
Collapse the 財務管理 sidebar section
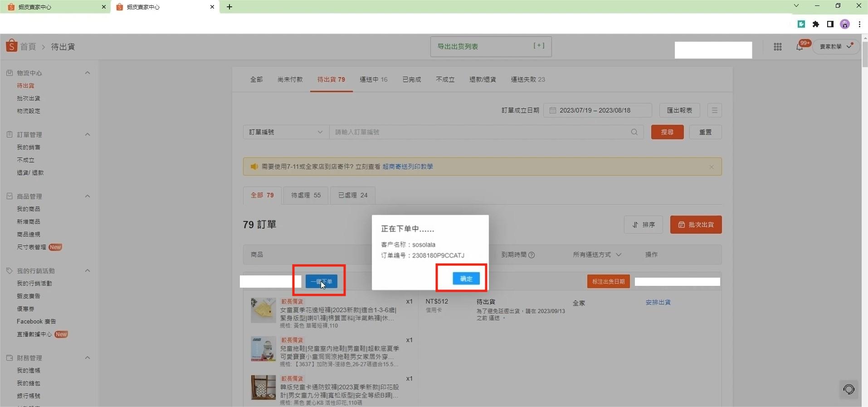point(88,358)
